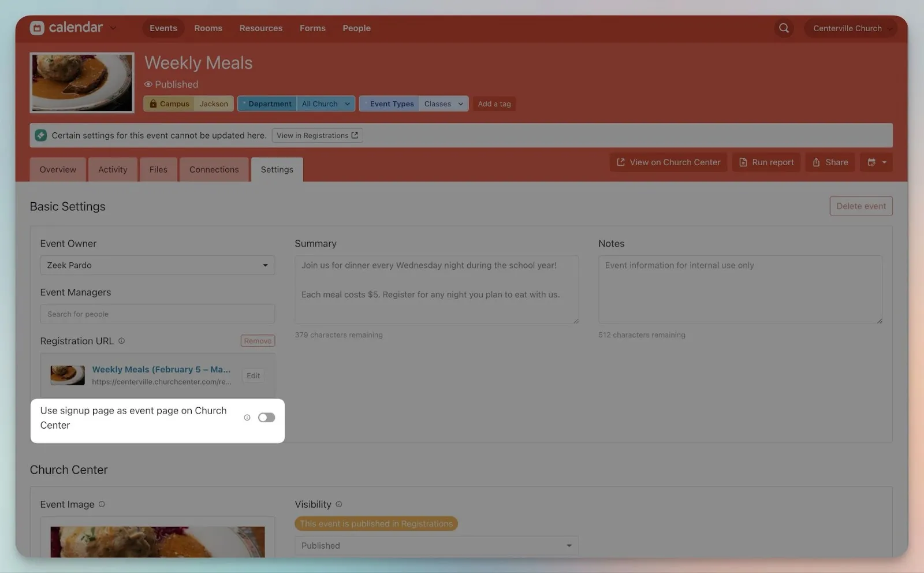Click the Weekly Meals header thumbnail image
This screenshot has height=573, width=924.
tap(82, 83)
